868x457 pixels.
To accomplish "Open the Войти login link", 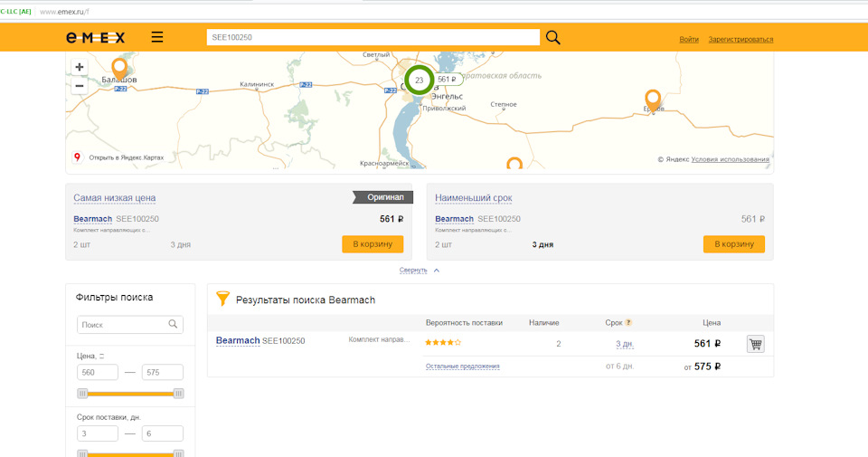I will click(x=689, y=39).
